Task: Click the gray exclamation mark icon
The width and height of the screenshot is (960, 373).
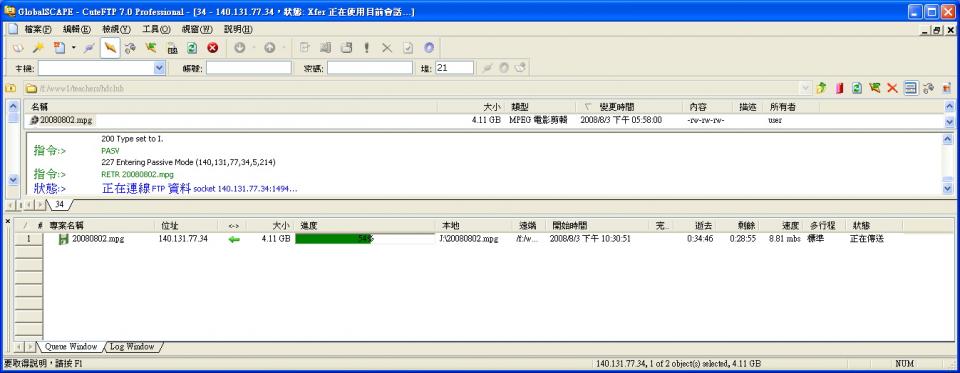Action: (x=366, y=48)
